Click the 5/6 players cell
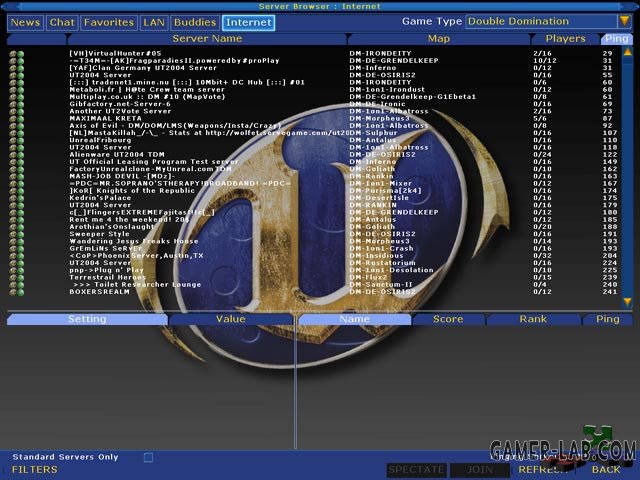640x480 pixels. click(x=540, y=118)
